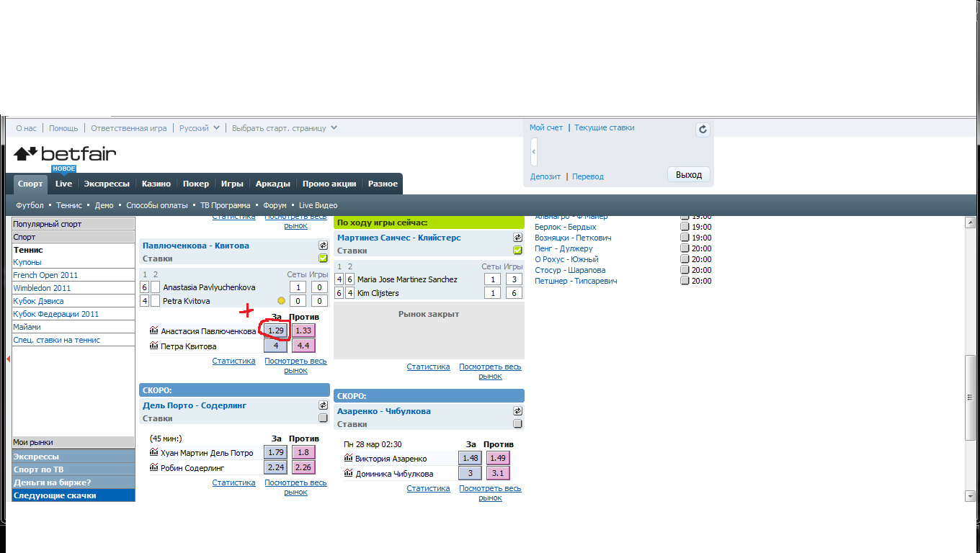Open the chart icon for Хуан Мартин Дель Потро
This screenshot has width=980, height=553.
[x=153, y=452]
